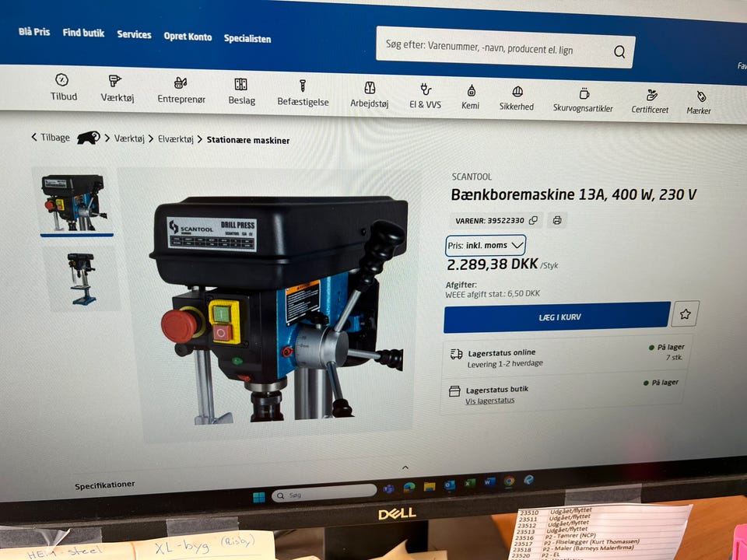Image resolution: width=747 pixels, height=560 pixels.
Task: Open the Arbejdstøj vest icon category
Action: point(370,87)
